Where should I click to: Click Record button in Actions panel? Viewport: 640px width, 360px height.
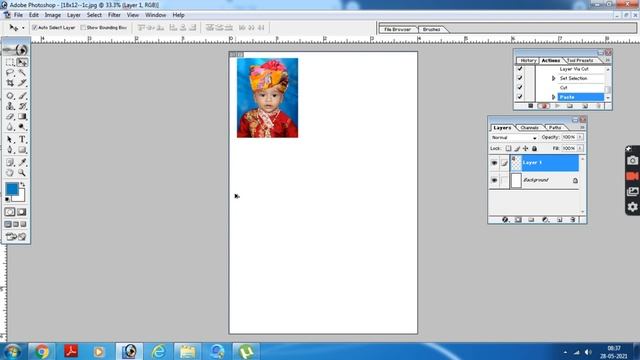544,106
